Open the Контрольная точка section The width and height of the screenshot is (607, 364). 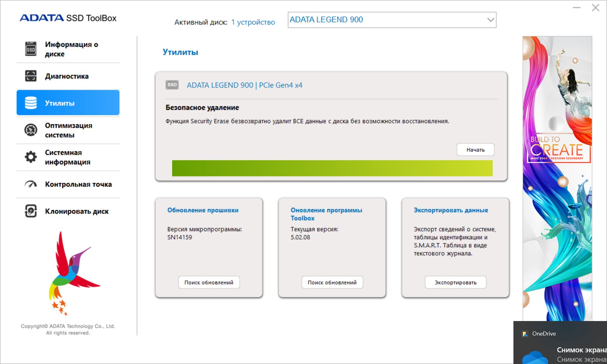click(x=68, y=184)
